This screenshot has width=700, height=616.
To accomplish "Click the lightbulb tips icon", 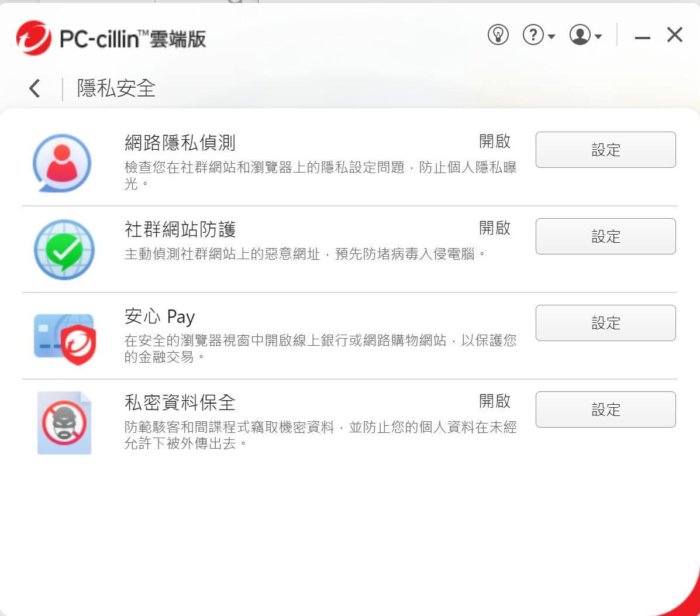I will 498,35.
